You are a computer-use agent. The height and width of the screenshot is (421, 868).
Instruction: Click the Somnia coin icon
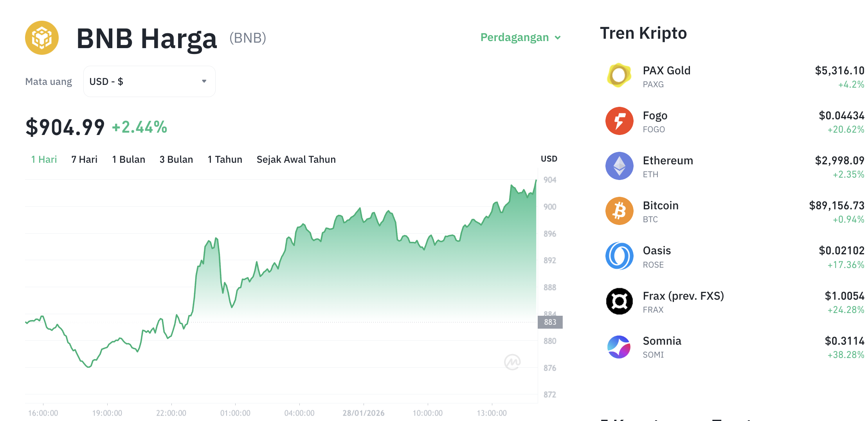pos(619,346)
